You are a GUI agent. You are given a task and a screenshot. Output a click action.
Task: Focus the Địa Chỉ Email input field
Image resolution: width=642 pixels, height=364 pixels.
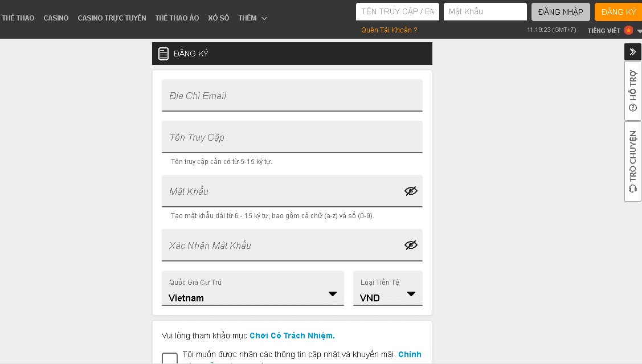(292, 96)
